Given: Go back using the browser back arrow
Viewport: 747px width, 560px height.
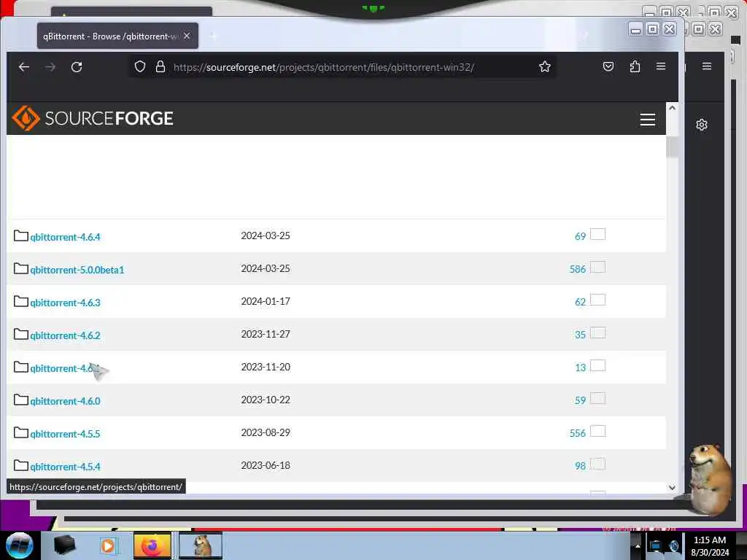Looking at the screenshot, I should point(24,67).
